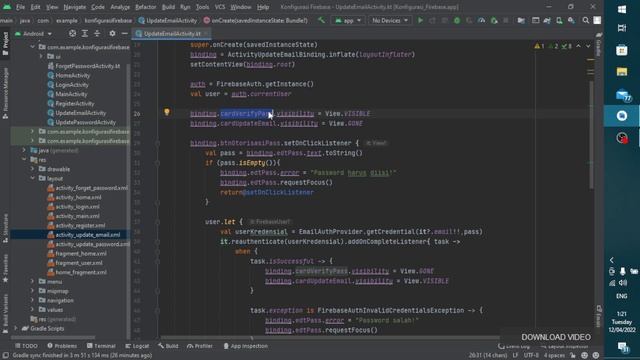This screenshot has height=360, width=640.
Task: Expand the java (generated) folder
Action: [24, 150]
